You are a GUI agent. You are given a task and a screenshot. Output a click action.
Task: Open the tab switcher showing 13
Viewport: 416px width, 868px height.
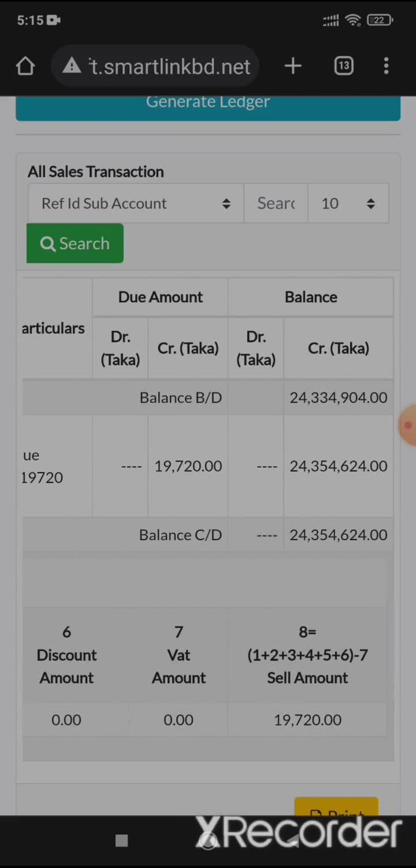(x=344, y=66)
